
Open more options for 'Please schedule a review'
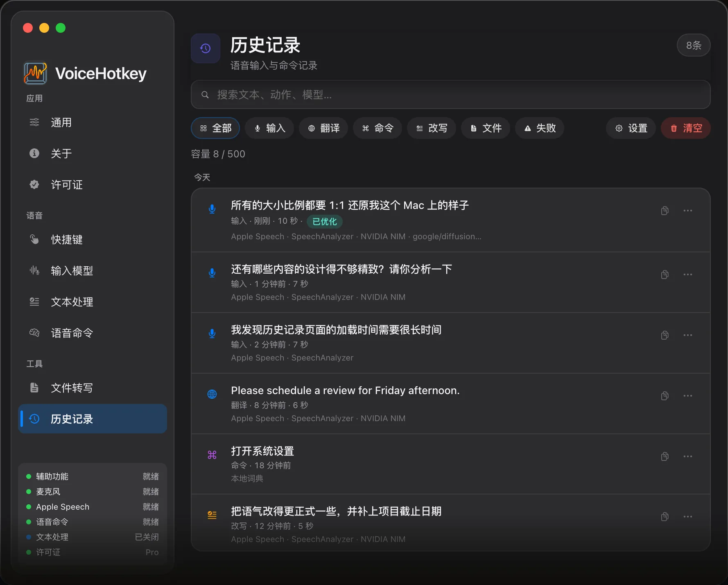(688, 396)
